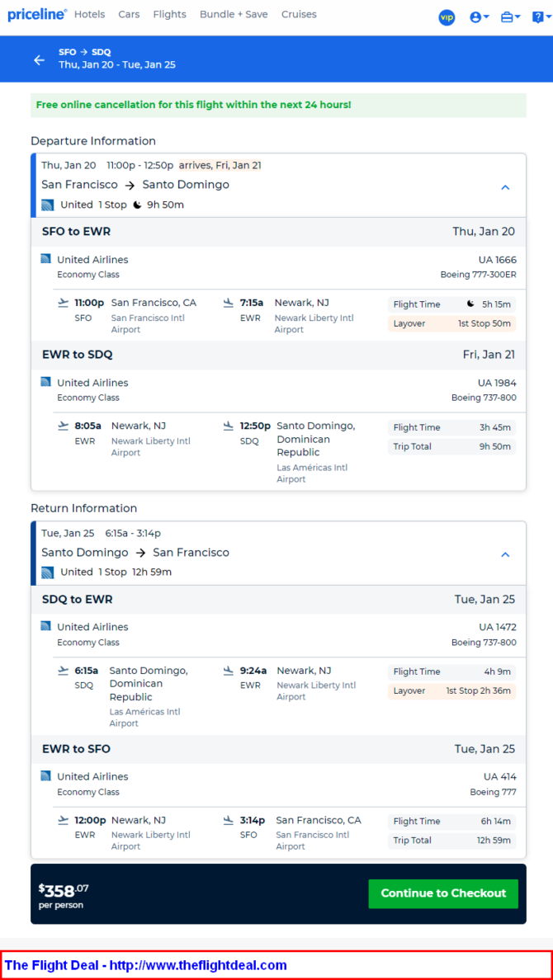Click the SFO → SDQ route header

pyautogui.click(x=84, y=52)
